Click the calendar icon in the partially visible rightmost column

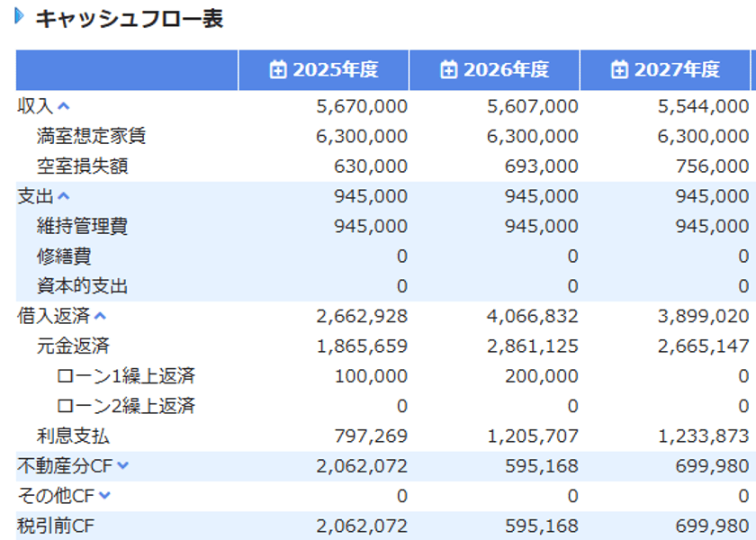pyautogui.click(x=752, y=68)
